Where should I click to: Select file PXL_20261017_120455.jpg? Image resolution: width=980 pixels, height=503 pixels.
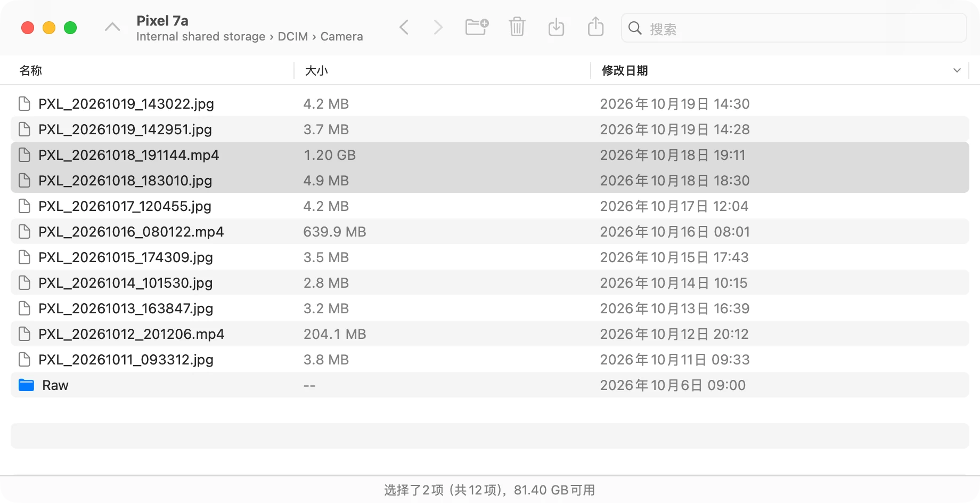pos(125,206)
